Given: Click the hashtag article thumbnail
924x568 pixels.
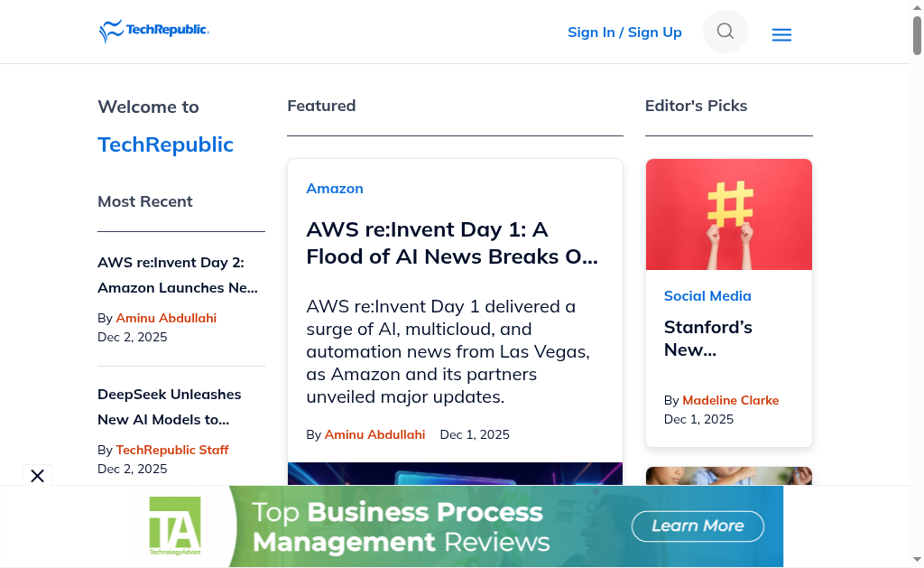Looking at the screenshot, I should click(x=729, y=215).
